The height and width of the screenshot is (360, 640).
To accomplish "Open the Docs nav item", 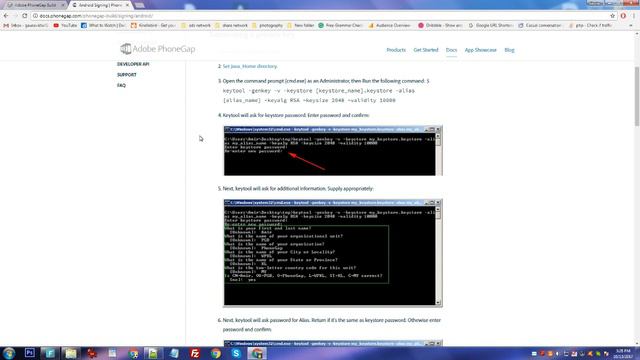I will click(x=451, y=50).
